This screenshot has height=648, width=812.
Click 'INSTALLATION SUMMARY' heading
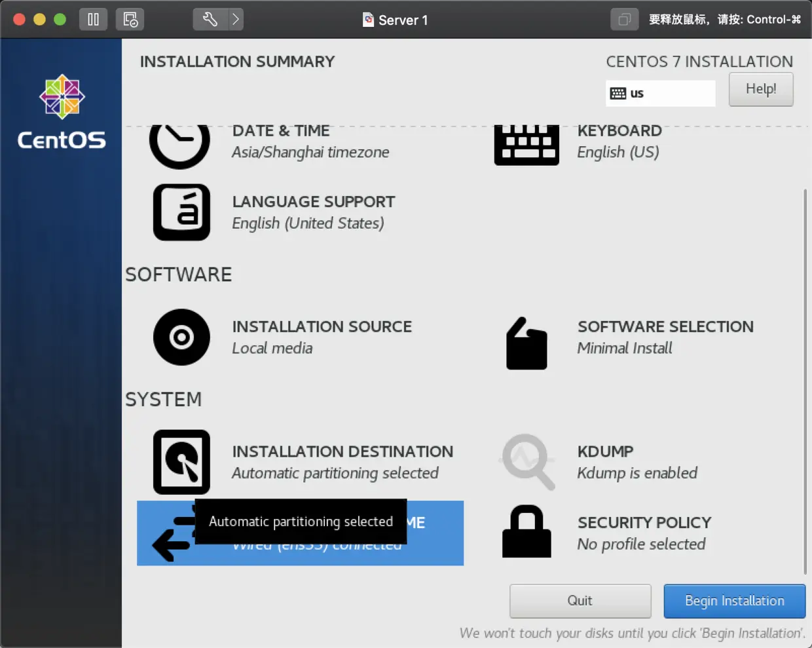(x=237, y=62)
